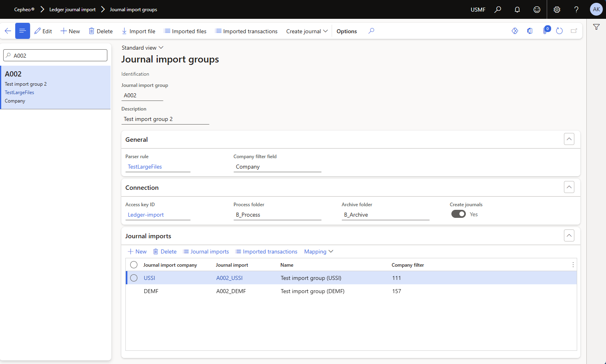The height and width of the screenshot is (364, 606).
Task: Click Imported files in toolbar
Action: point(185,31)
